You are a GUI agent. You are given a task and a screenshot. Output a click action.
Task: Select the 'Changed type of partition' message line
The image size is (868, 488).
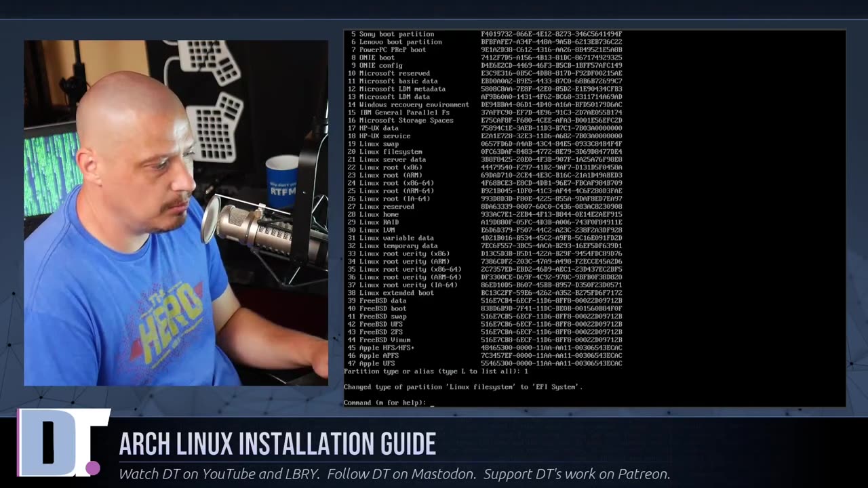coord(463,387)
